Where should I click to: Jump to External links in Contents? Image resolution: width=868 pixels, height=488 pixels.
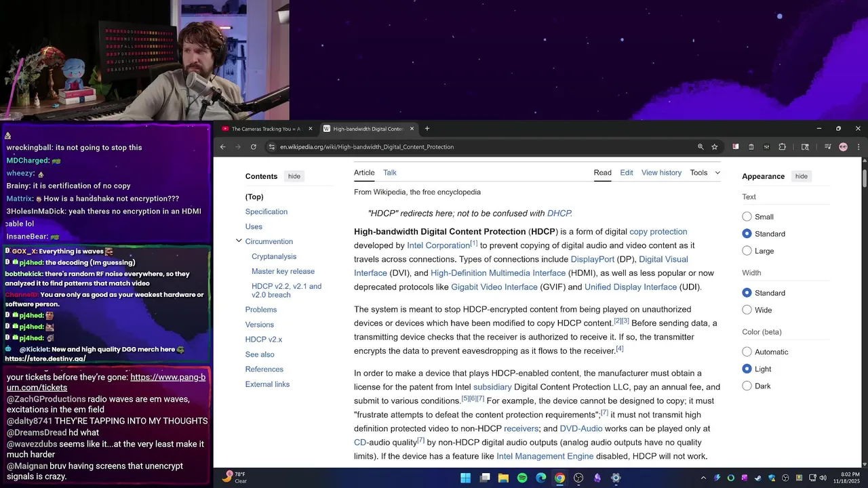pyautogui.click(x=267, y=384)
